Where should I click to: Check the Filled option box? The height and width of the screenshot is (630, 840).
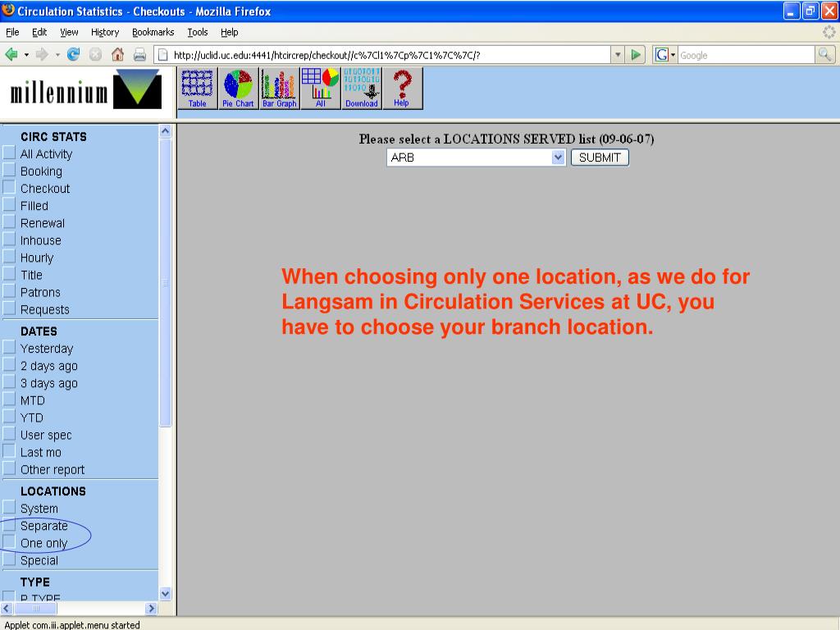(x=9, y=204)
